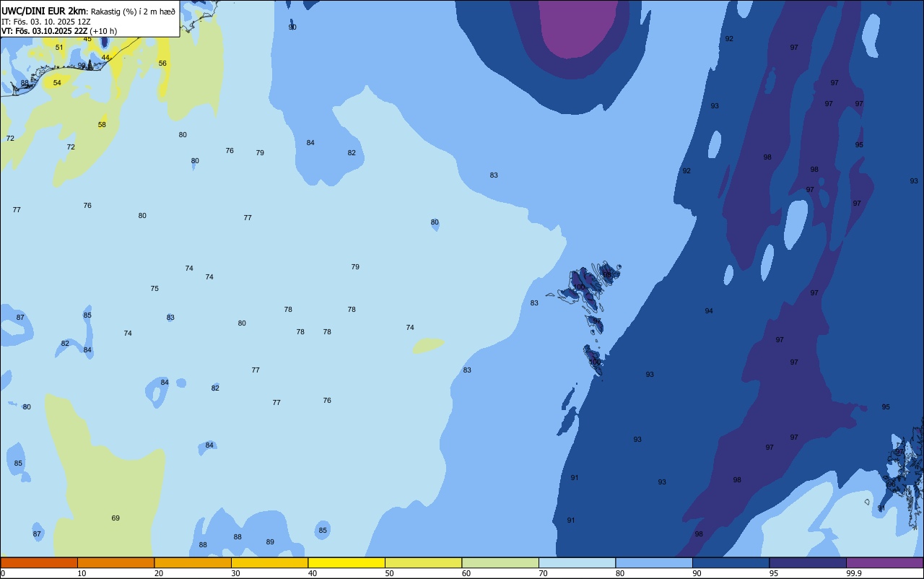Select the 80–90 light blue legend band
Image resolution: width=924 pixels, height=579 pixels.
point(654,562)
